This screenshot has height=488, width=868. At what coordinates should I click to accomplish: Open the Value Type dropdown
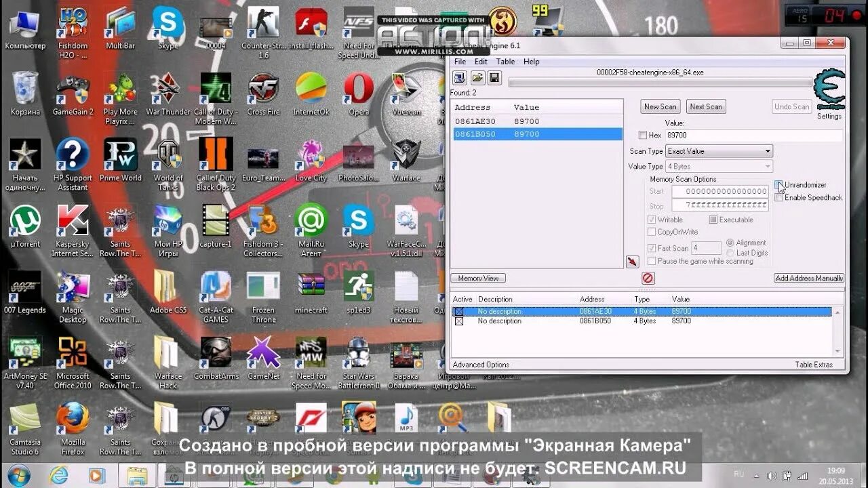719,166
